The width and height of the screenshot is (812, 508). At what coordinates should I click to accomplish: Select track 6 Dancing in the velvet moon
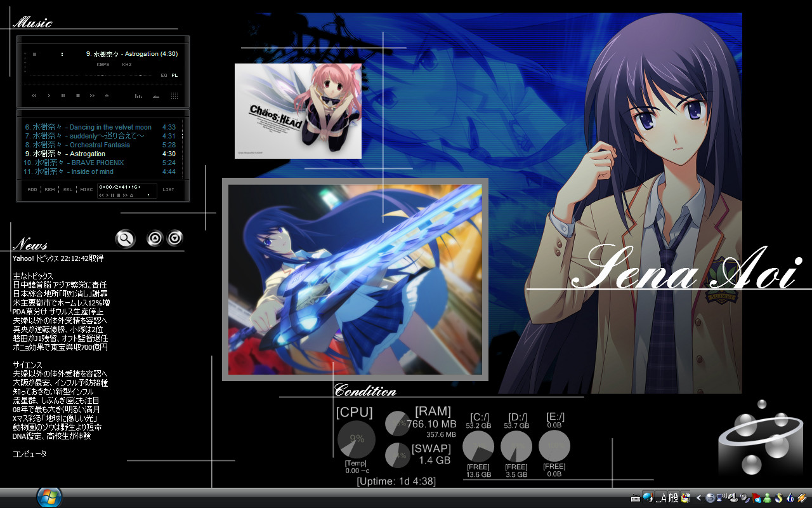coord(100,127)
